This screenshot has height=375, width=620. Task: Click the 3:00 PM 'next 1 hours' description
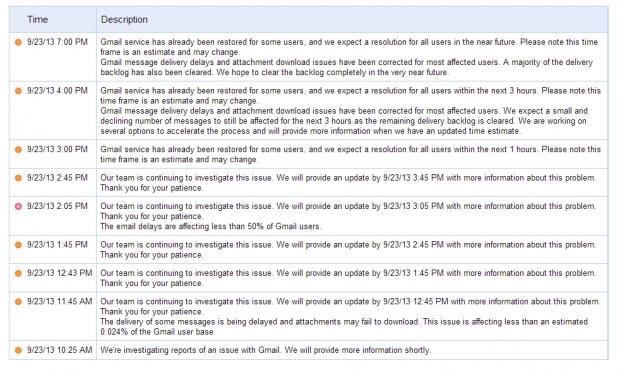point(350,154)
